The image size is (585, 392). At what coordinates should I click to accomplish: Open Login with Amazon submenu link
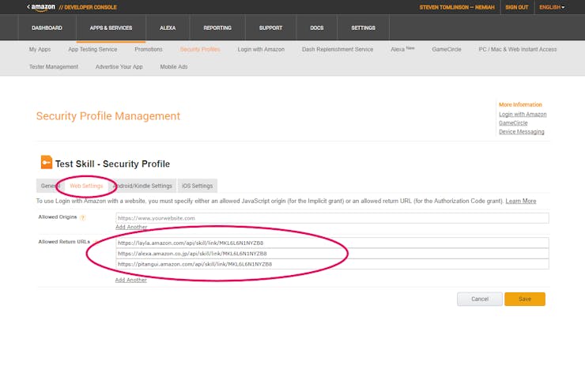pos(261,49)
